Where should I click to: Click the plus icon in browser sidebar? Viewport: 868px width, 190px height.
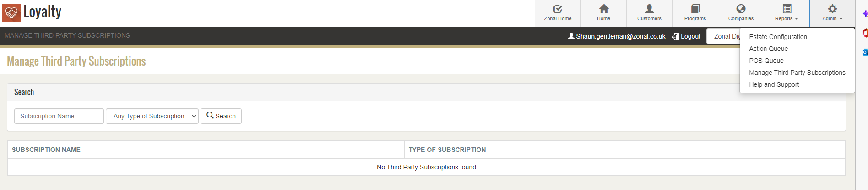click(865, 73)
